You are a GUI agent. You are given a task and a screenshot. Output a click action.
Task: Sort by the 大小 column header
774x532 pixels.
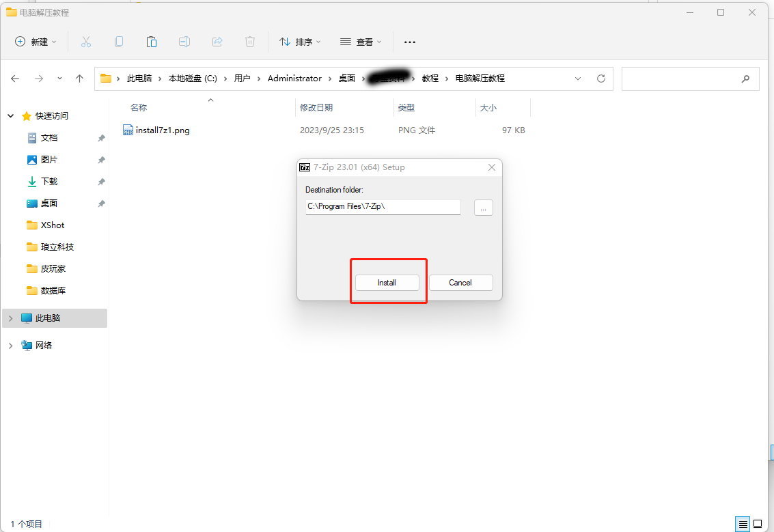point(488,108)
